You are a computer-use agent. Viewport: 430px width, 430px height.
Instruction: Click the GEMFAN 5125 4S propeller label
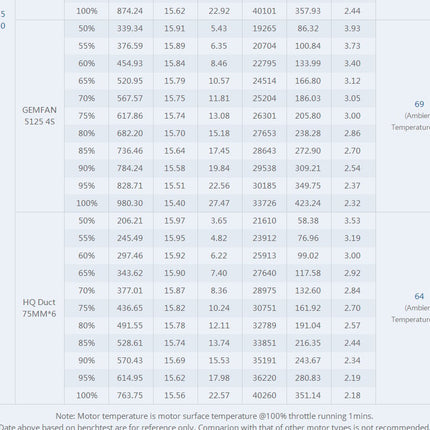pos(39,116)
